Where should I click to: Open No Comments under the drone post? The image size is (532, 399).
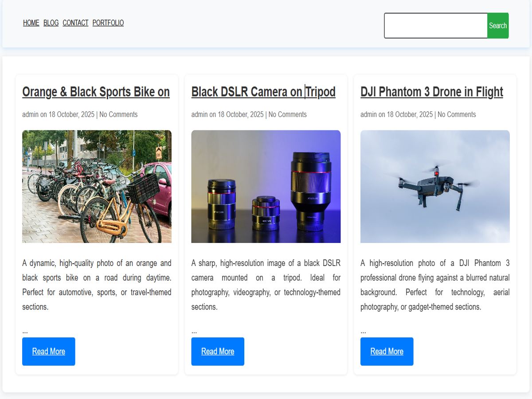pos(457,114)
